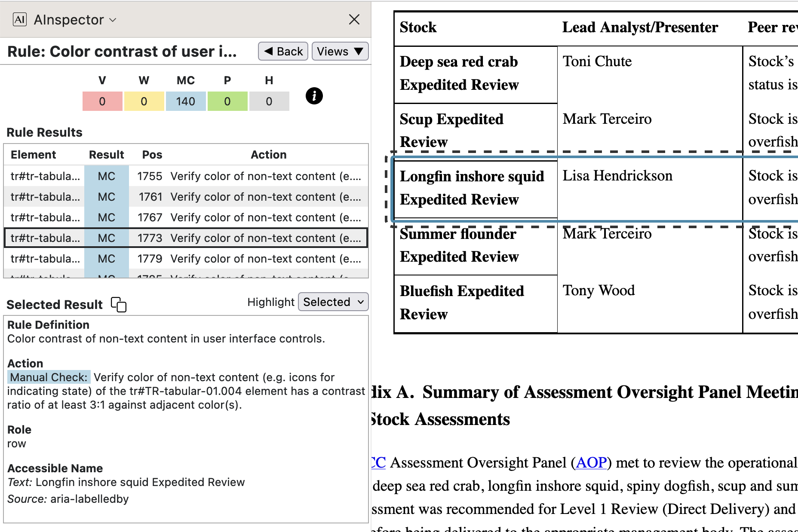Open the Highlight selection dropdown
Image resolution: width=798 pixels, height=532 pixels.
pyautogui.click(x=333, y=302)
